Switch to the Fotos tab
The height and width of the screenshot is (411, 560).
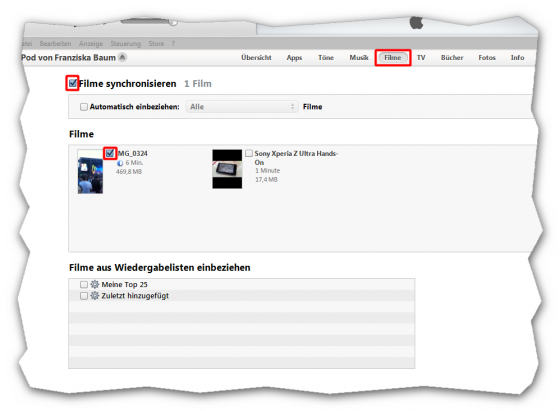coord(487,57)
